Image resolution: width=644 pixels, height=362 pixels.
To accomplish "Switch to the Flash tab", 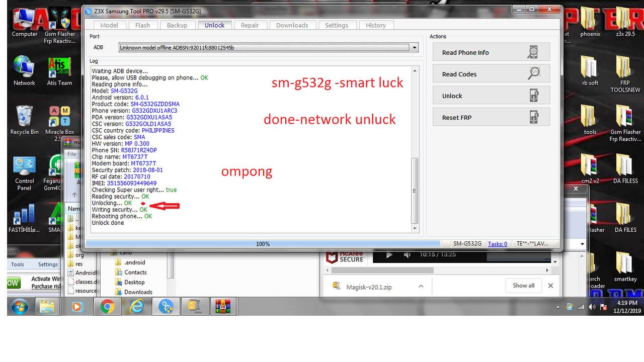I will [x=143, y=25].
